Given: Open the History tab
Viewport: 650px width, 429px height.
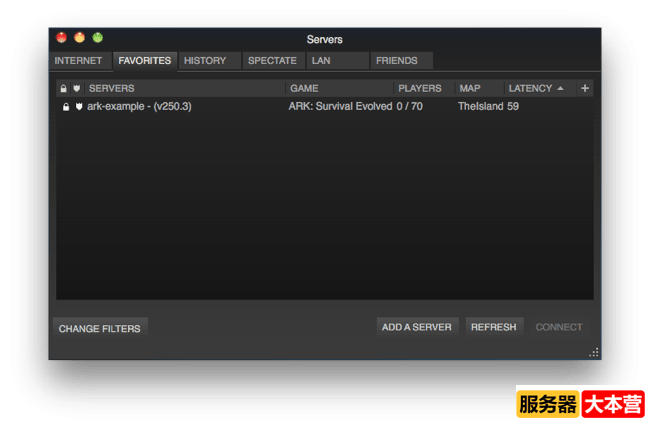Looking at the screenshot, I should 205,61.
